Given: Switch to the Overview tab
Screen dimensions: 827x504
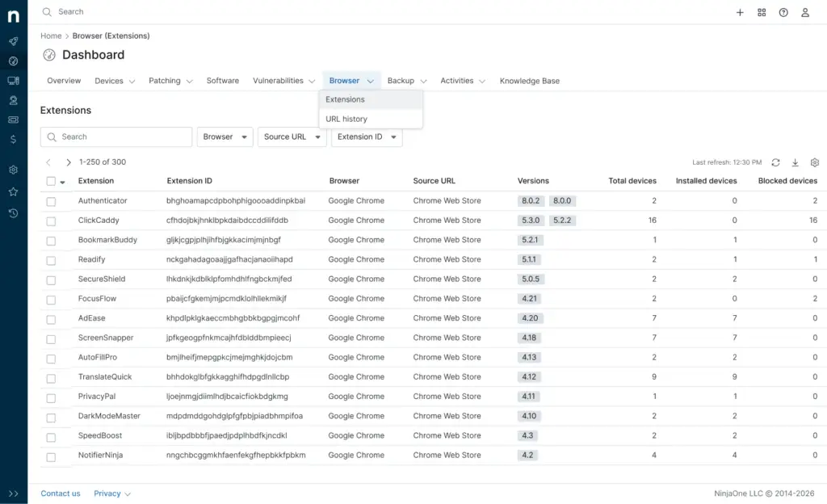Looking at the screenshot, I should click(64, 81).
